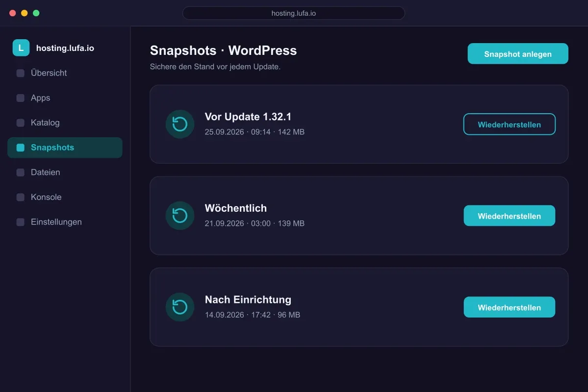Click the 14.09.2026 · 17:42 · 96 MB details
Screen dimensions: 588x392
(x=253, y=315)
